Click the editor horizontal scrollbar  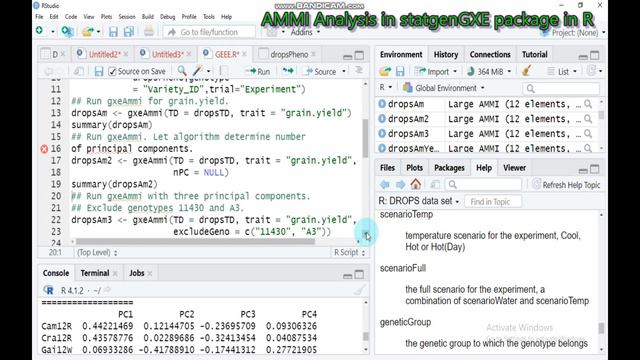195,242
